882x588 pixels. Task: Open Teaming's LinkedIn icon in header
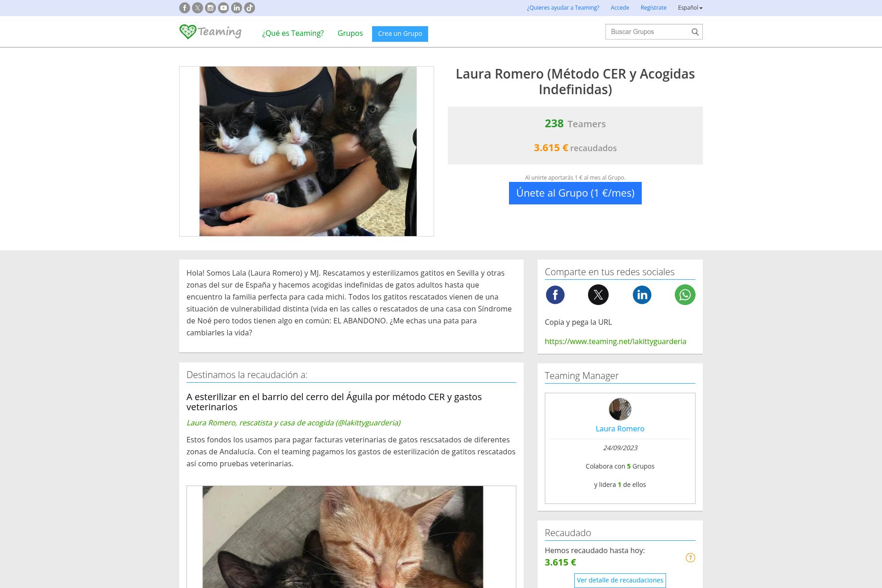coord(237,8)
